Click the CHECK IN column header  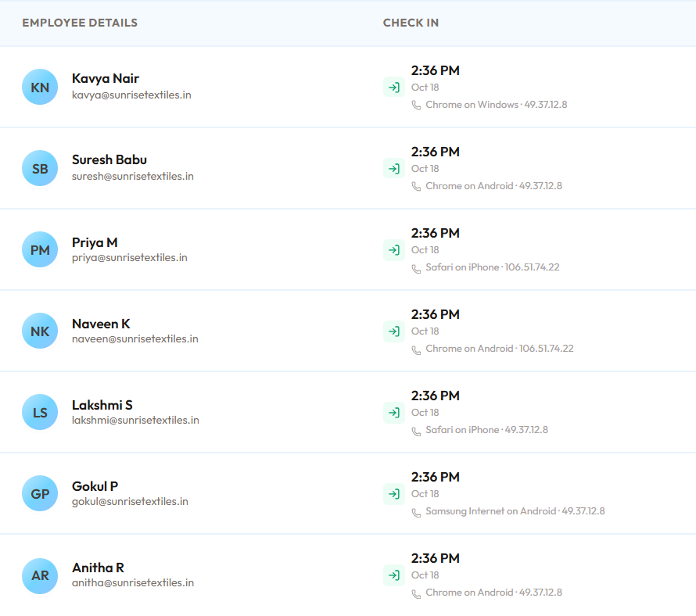[411, 23]
